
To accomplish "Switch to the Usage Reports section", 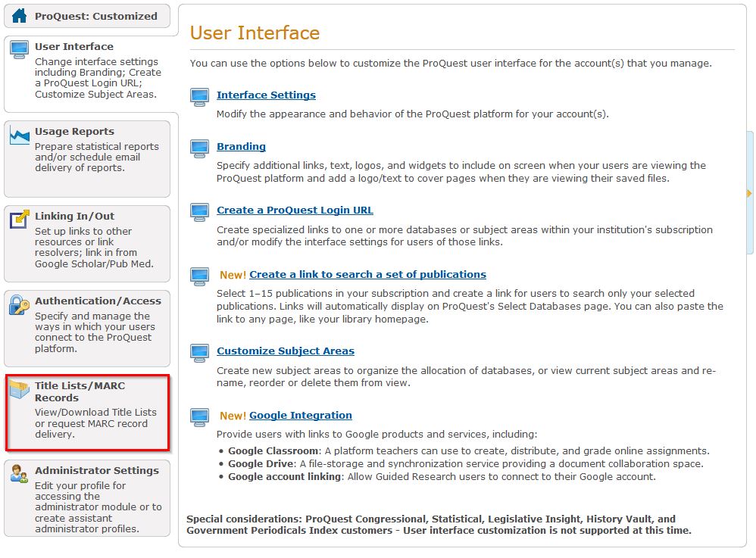I will (74, 132).
